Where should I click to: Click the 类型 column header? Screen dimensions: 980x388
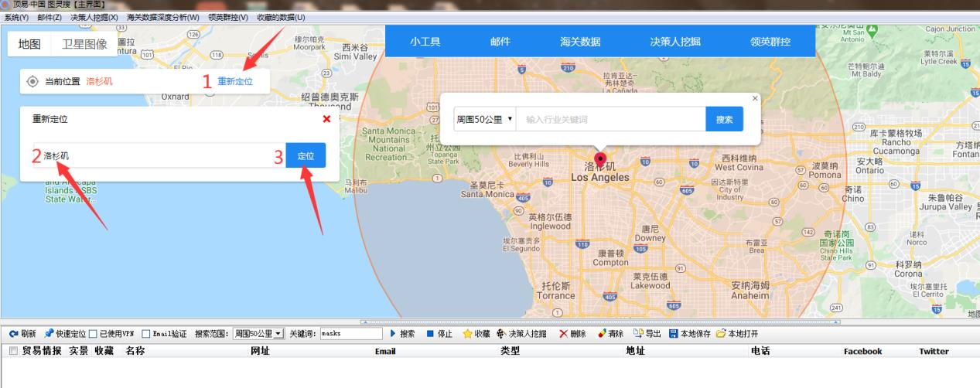click(510, 351)
